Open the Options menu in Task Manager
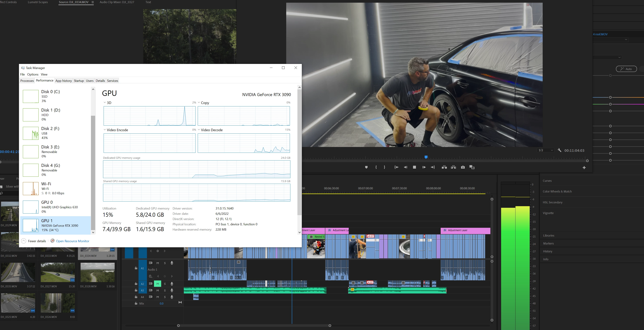The height and width of the screenshot is (330, 644). 33,74
